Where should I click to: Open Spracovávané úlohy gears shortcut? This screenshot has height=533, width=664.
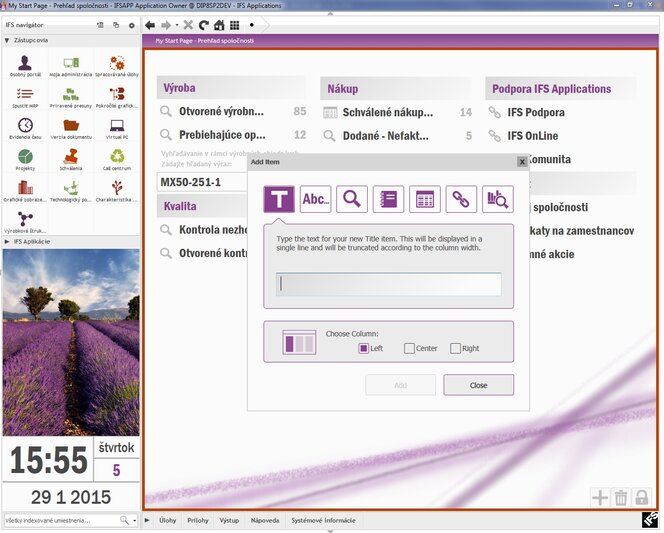[x=117, y=66]
